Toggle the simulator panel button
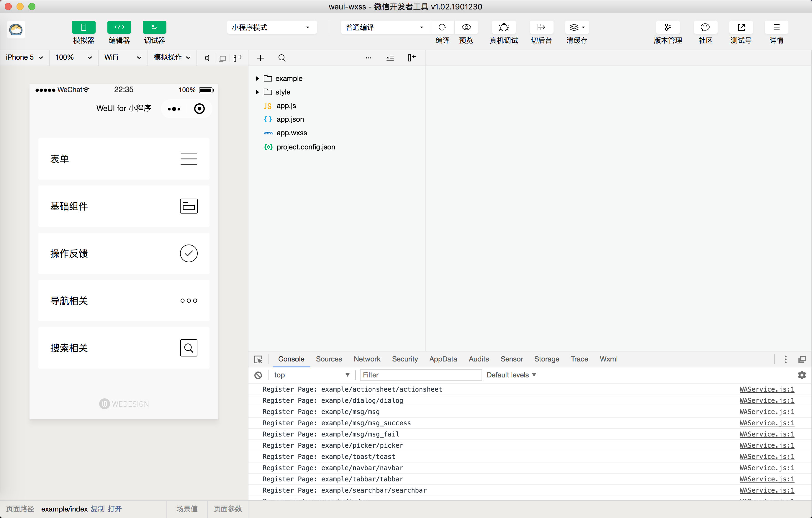812x518 pixels. 84,27
